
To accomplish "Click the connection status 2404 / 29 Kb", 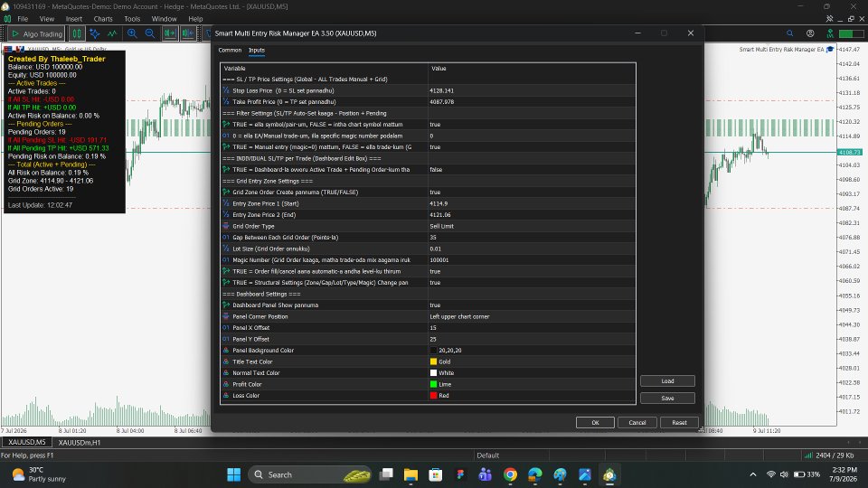I will (829, 455).
